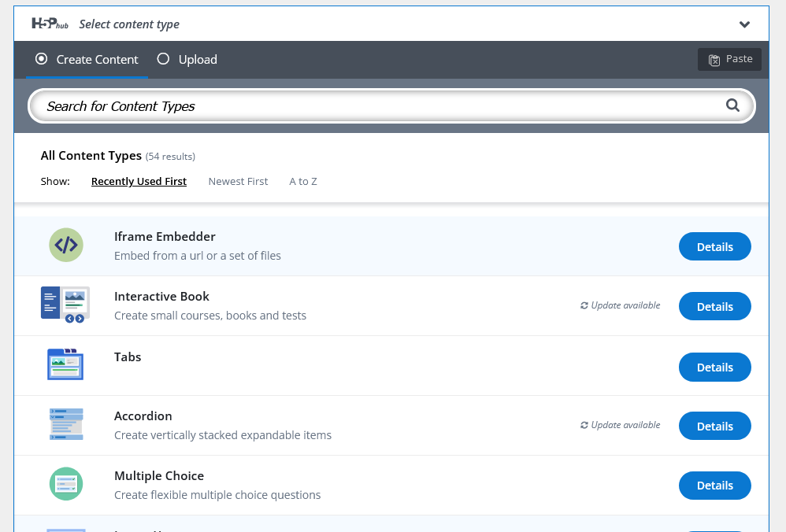786x532 pixels.
Task: Click the '(54 results)' count text
Action: point(170,157)
